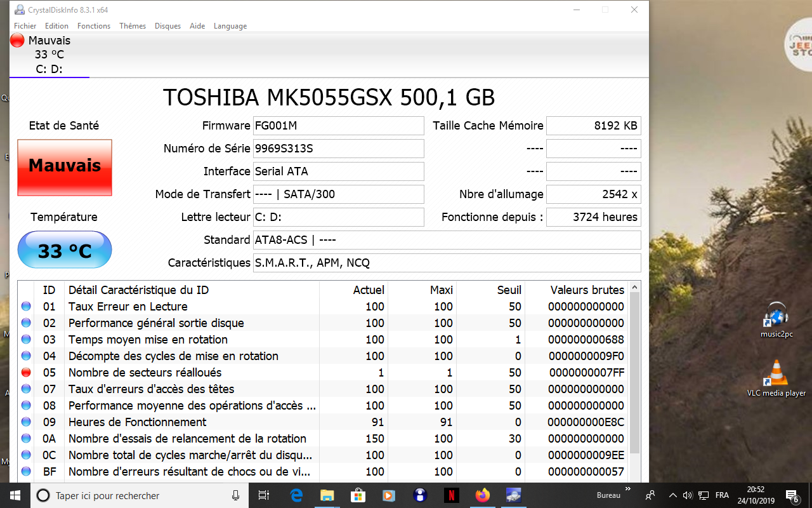Click the blue status dot for ID 04

26,356
